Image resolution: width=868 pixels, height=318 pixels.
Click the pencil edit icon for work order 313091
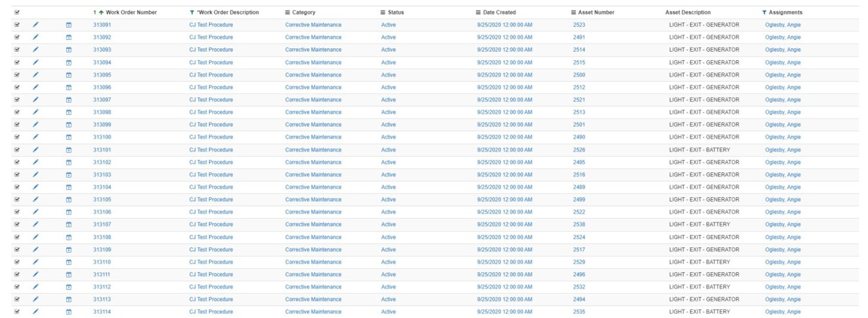tap(35, 25)
